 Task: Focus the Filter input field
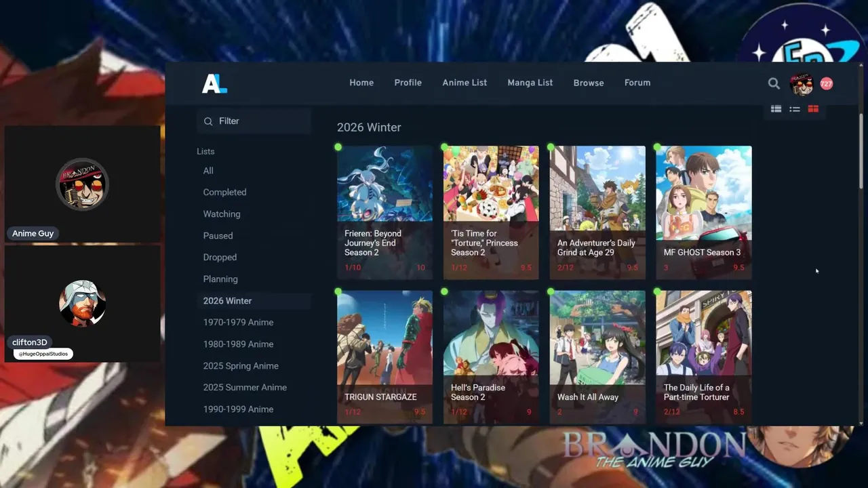click(x=254, y=121)
